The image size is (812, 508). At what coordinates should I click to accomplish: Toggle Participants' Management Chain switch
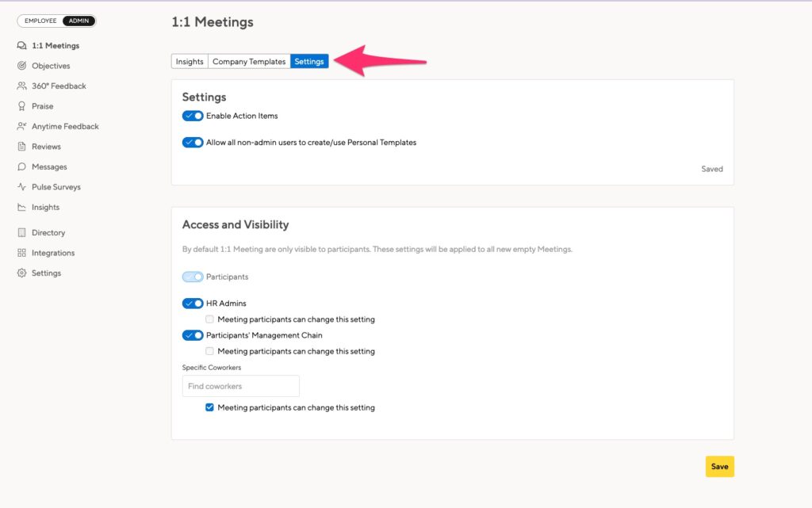pos(193,335)
